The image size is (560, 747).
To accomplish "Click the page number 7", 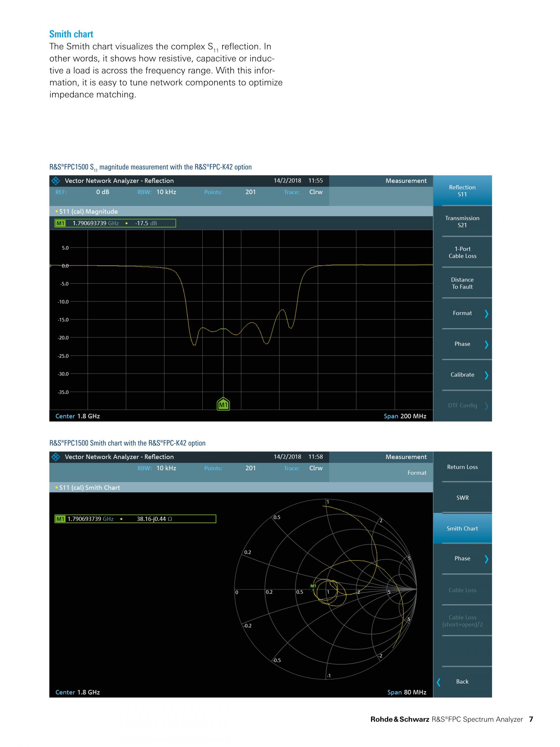I will (531, 719).
